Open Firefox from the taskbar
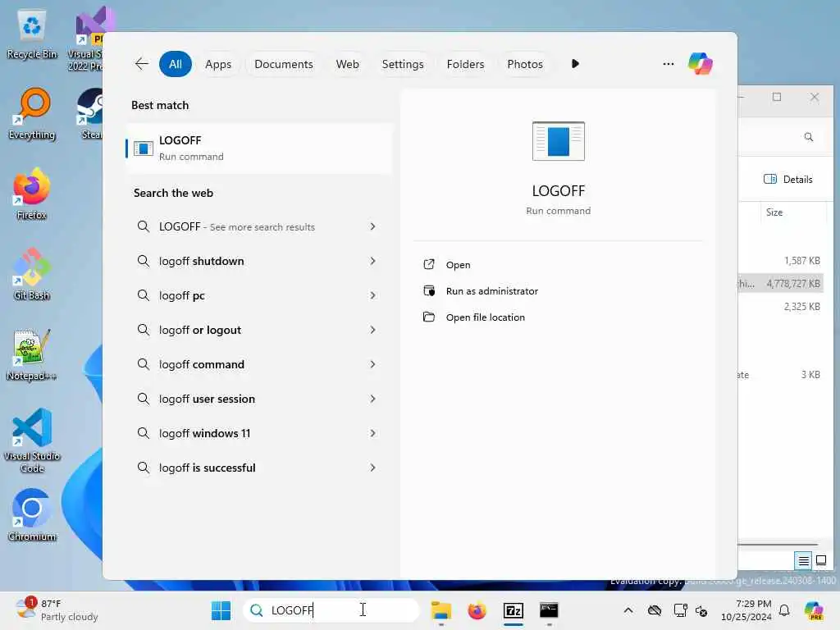Image resolution: width=840 pixels, height=630 pixels. [477, 610]
